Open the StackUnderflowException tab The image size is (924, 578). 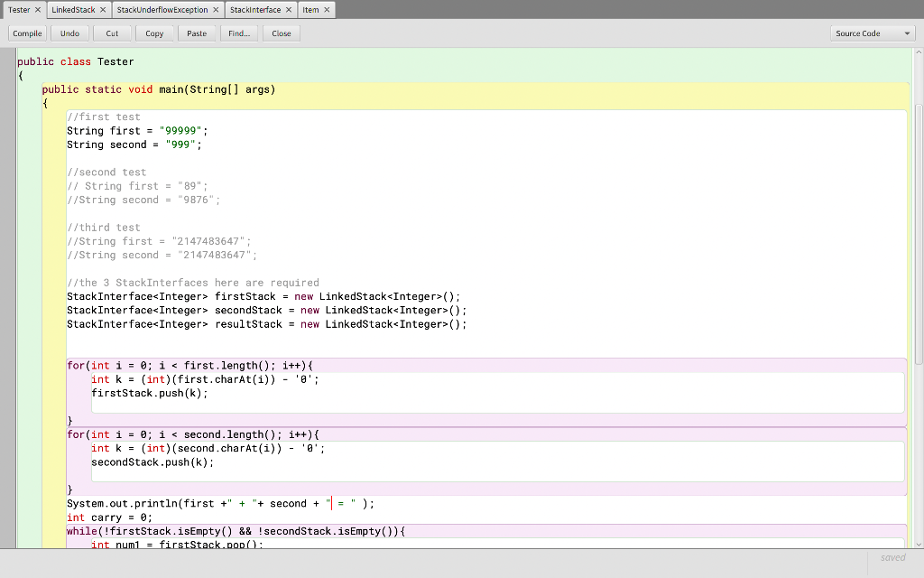pos(162,9)
